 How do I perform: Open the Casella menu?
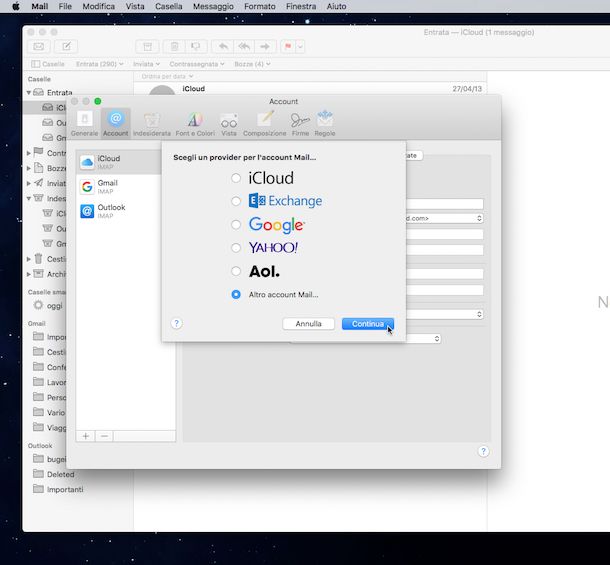pyautogui.click(x=168, y=6)
